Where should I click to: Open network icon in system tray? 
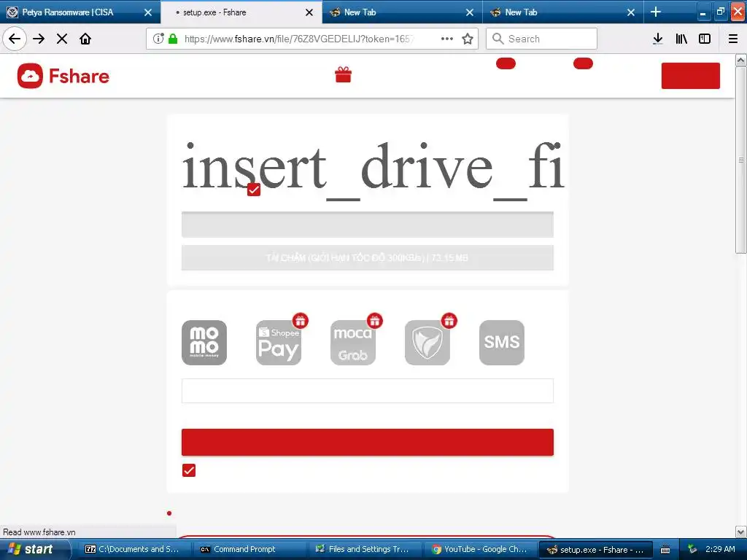(x=692, y=549)
